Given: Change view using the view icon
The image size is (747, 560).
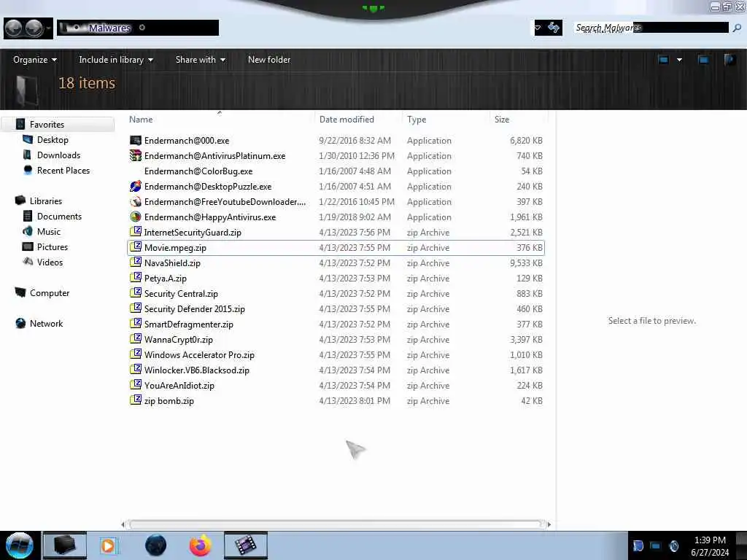Looking at the screenshot, I should pyautogui.click(x=663, y=60).
